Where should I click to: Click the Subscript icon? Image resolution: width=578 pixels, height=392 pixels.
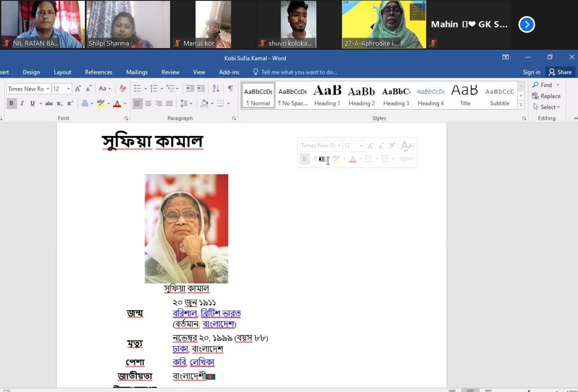pos(60,103)
